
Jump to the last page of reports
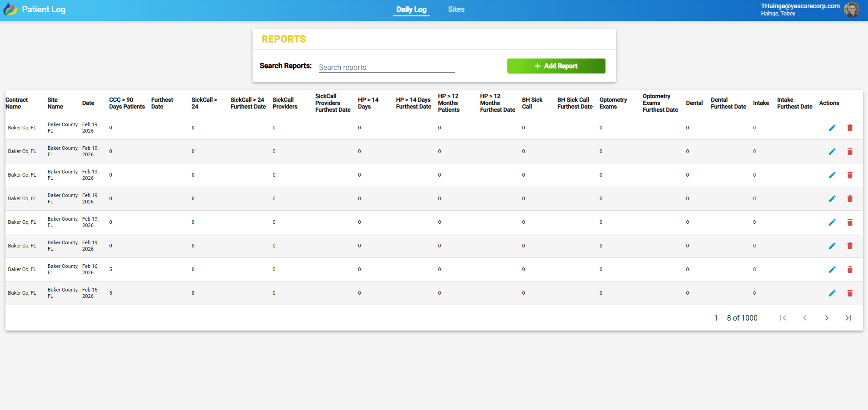pyautogui.click(x=848, y=318)
